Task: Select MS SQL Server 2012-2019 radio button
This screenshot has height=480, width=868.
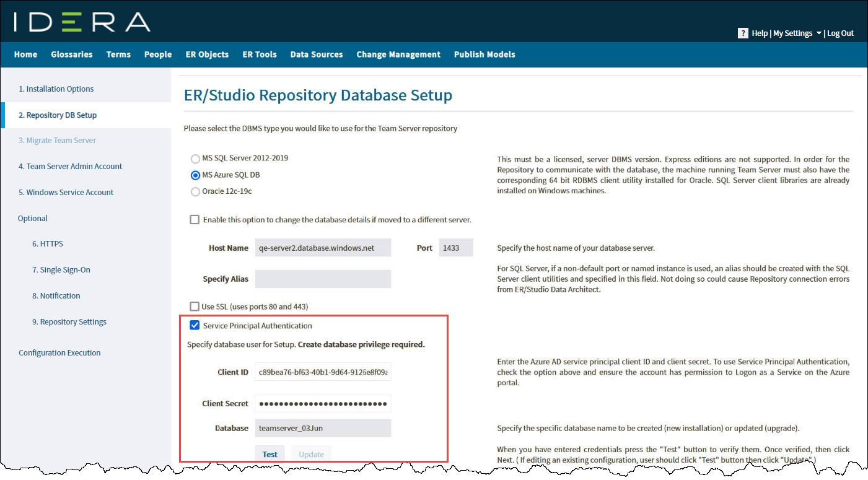Action: 196,159
